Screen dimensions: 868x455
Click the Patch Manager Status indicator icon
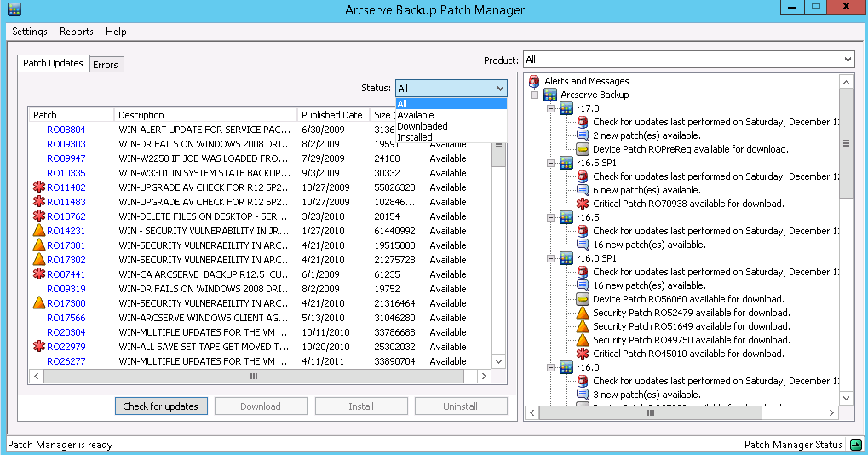pyautogui.click(x=854, y=445)
